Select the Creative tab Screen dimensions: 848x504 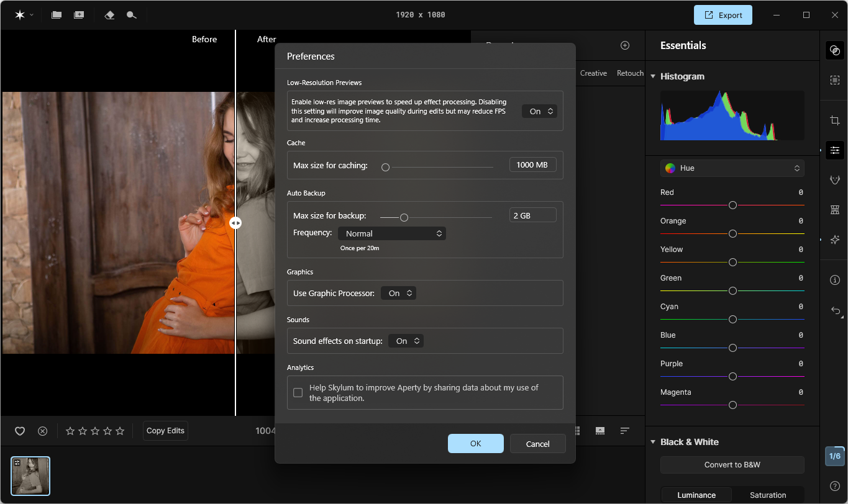593,73
